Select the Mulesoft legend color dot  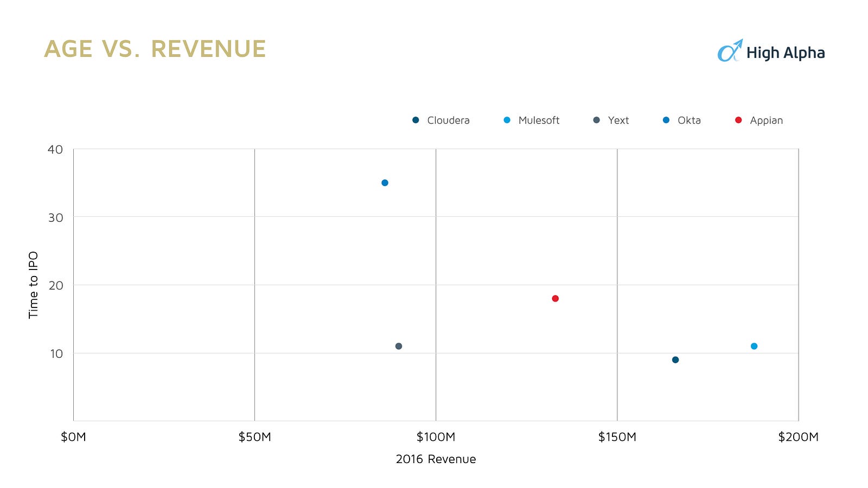(507, 120)
